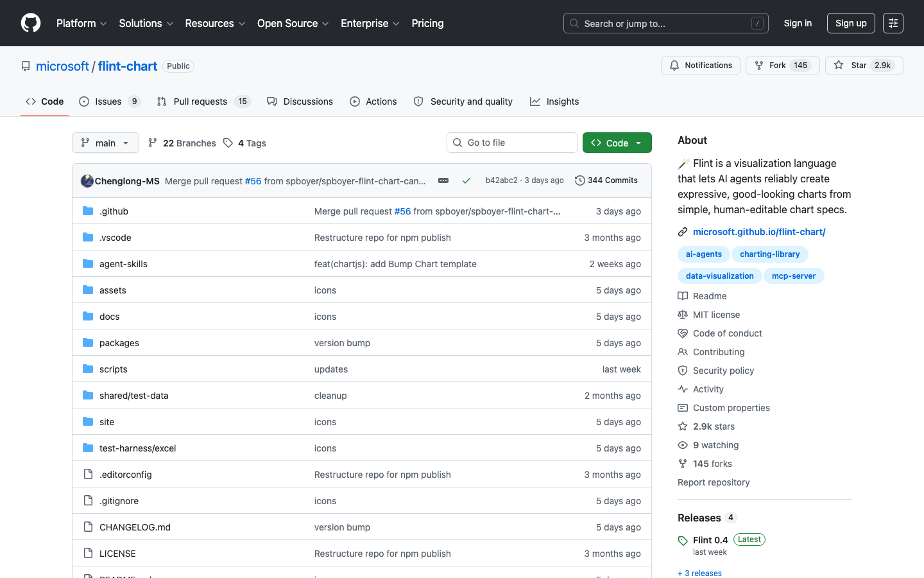Click the repository icon beside microsoft
Viewport: 924px width, 578px height.
click(x=26, y=66)
